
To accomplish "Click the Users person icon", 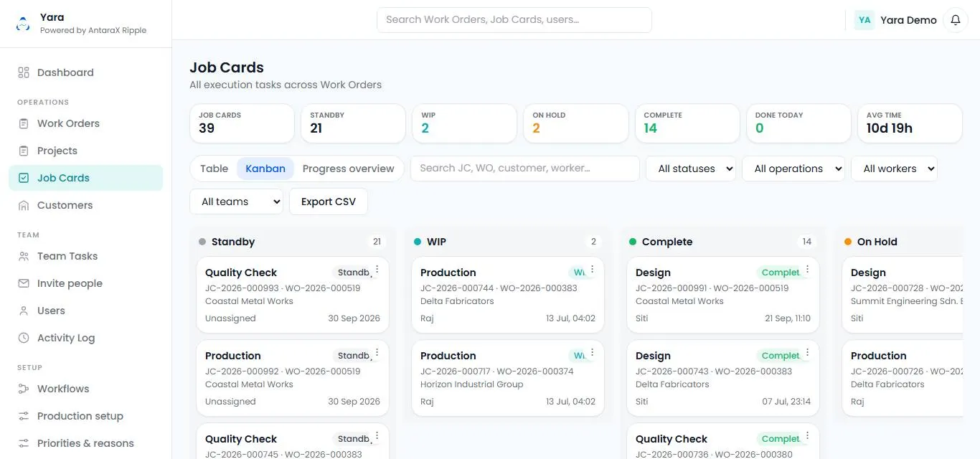I will pyautogui.click(x=24, y=311).
